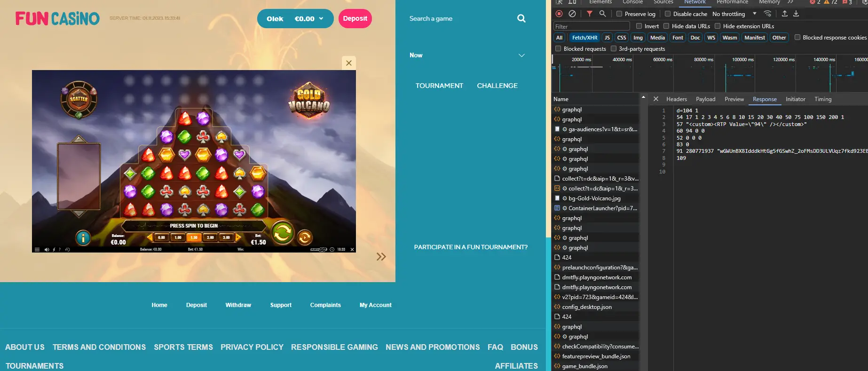The image size is (868, 371).
Task: Filter requests by Img type
Action: pyautogui.click(x=638, y=38)
